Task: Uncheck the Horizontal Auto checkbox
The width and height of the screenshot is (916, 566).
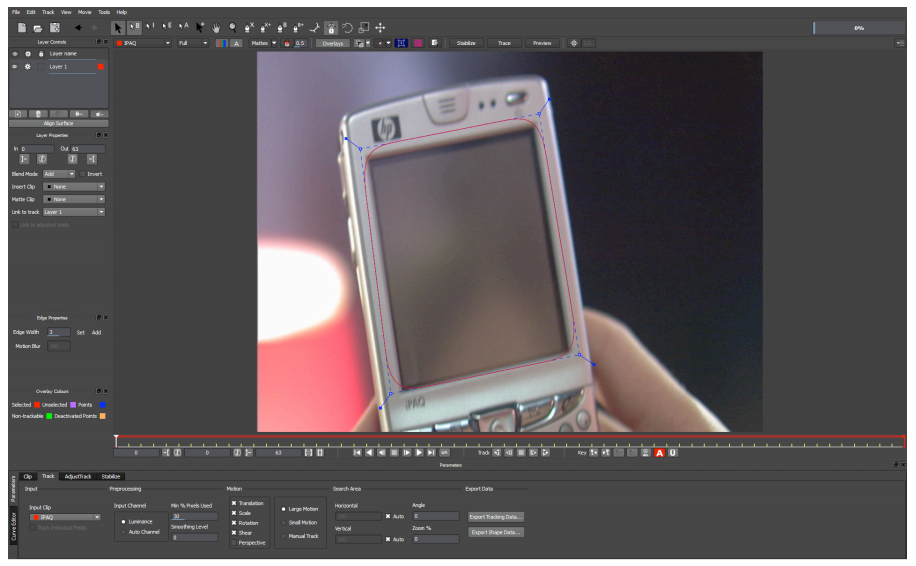Action: click(388, 516)
